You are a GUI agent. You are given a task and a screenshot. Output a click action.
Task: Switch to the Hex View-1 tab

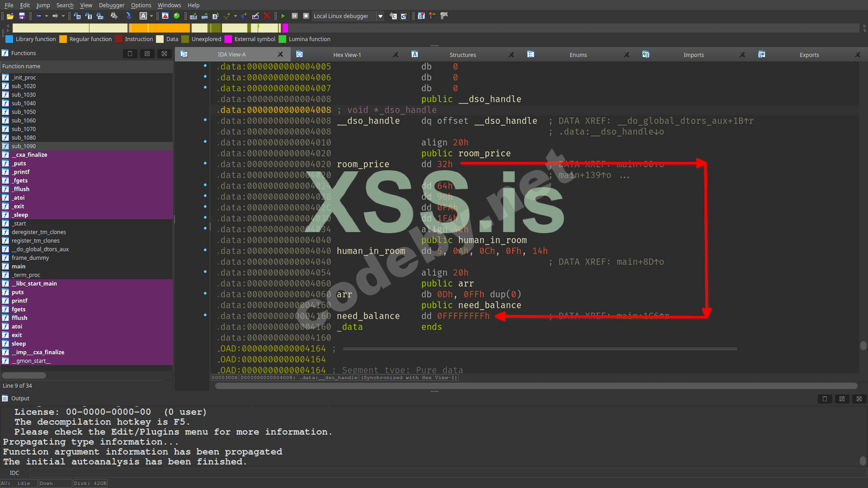347,55
